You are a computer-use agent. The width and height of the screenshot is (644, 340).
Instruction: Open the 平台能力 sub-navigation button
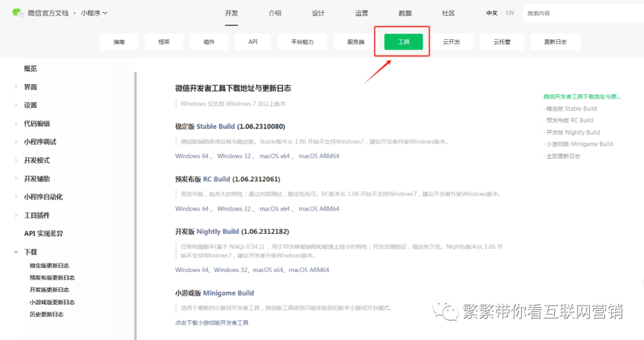coord(302,42)
